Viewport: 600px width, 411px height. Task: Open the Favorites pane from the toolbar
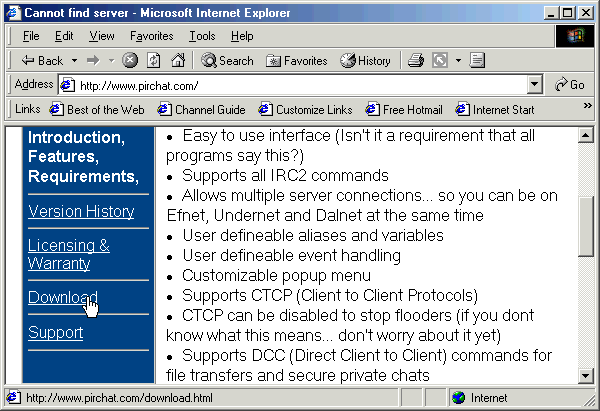tap(297, 60)
